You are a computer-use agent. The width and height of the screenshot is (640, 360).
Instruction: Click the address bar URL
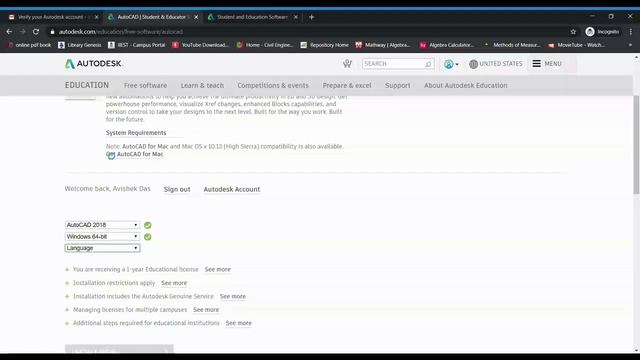(x=120, y=31)
